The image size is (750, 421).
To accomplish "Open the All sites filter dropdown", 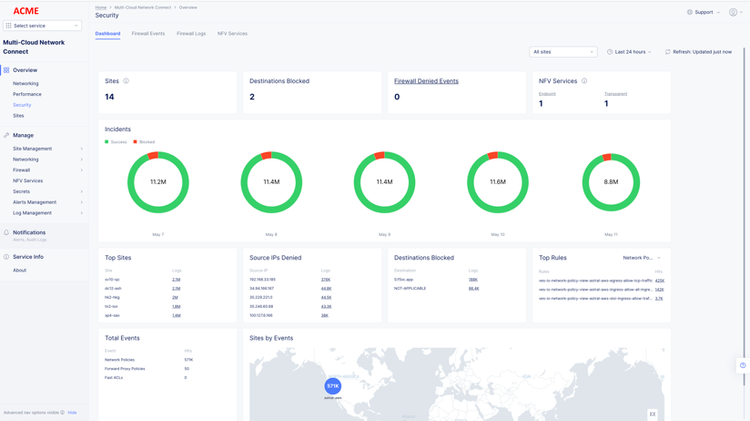I will pos(563,52).
